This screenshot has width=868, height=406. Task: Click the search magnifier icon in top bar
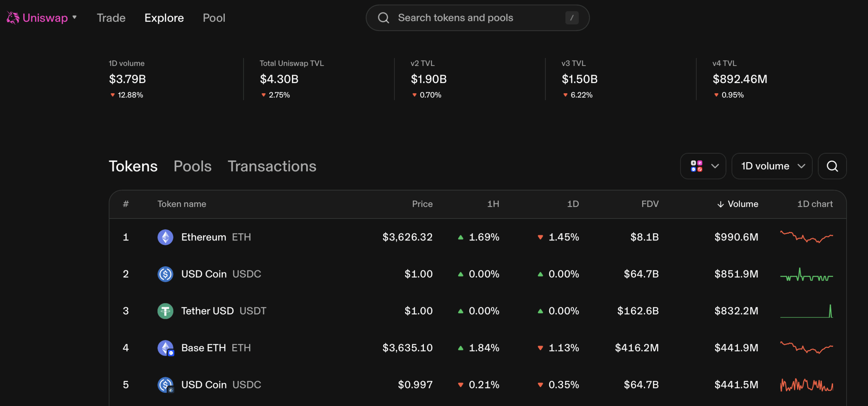click(x=383, y=18)
